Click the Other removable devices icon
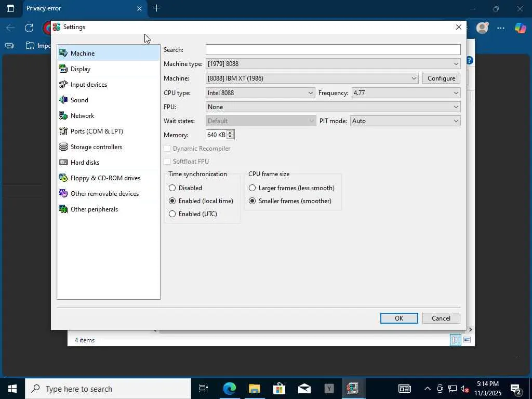Screen dimensions: 532x399 [63, 194]
